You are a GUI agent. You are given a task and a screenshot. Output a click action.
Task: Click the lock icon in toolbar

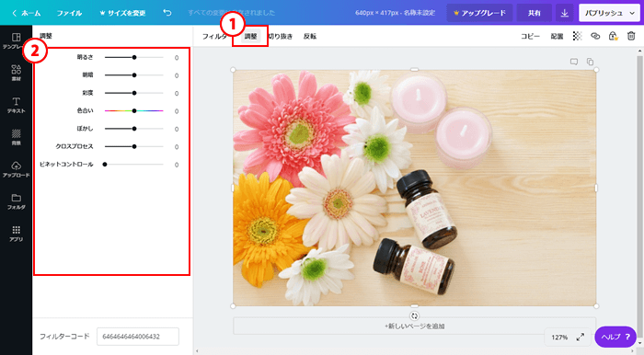[613, 36]
